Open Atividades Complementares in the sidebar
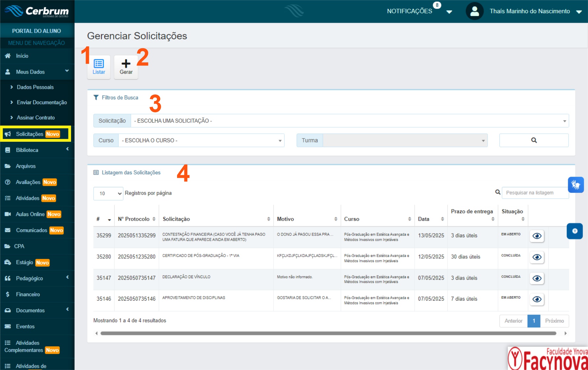Viewport: 588px width, 370px height. click(x=37, y=347)
